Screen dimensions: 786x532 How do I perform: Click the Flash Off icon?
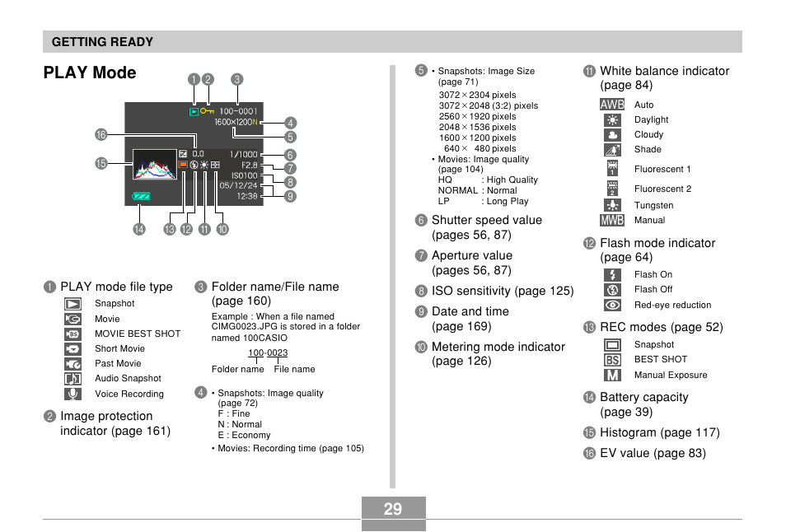pyautogui.click(x=612, y=290)
